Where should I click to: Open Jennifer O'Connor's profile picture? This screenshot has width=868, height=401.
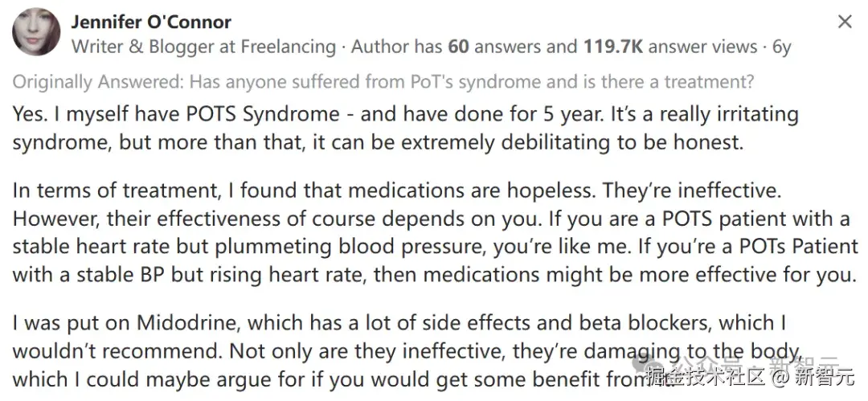click(36, 31)
